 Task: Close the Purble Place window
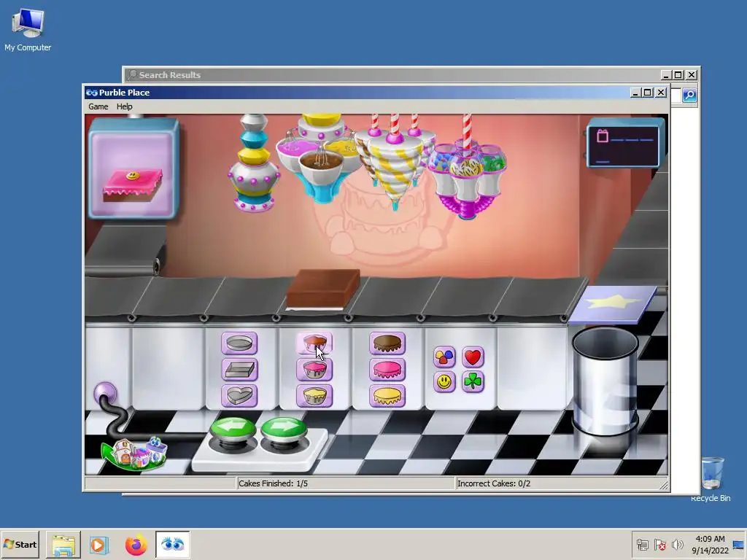(661, 93)
